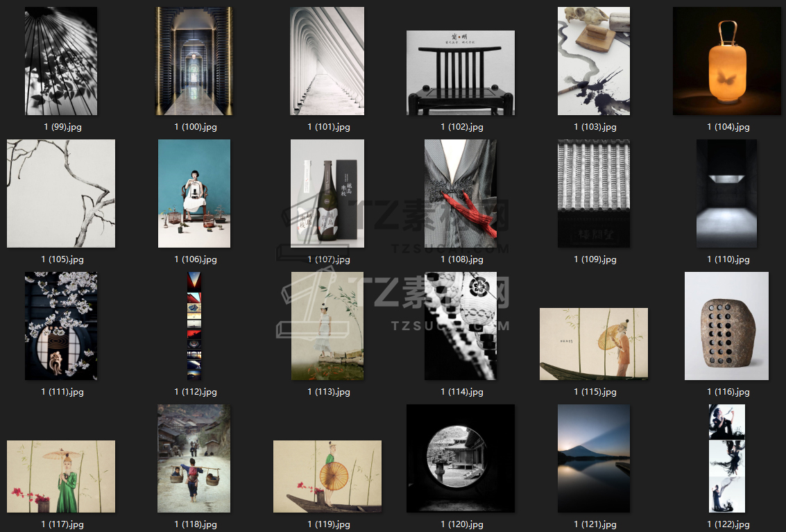Click the file name 1 (107).jpg
Image resolution: width=786 pixels, height=532 pixels.
pyautogui.click(x=329, y=259)
